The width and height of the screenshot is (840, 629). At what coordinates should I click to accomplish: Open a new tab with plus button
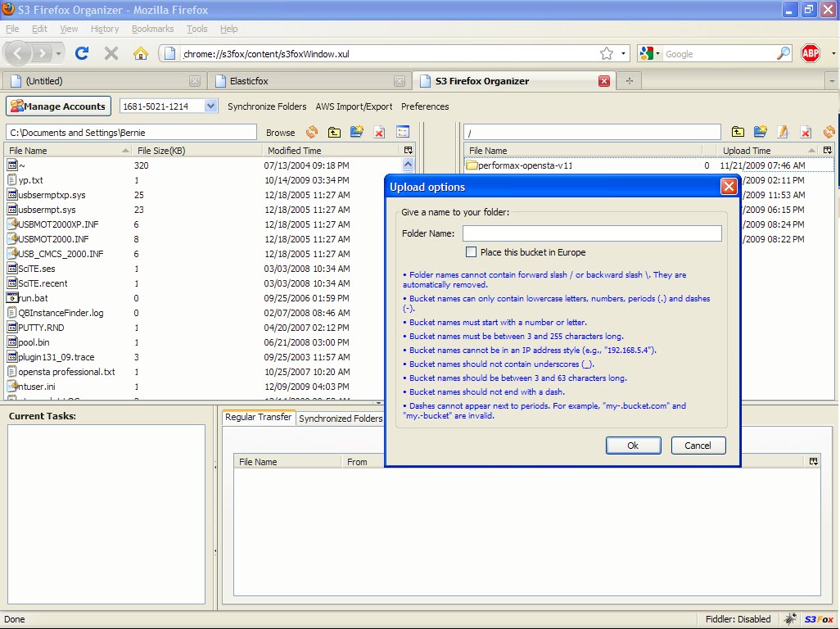630,81
